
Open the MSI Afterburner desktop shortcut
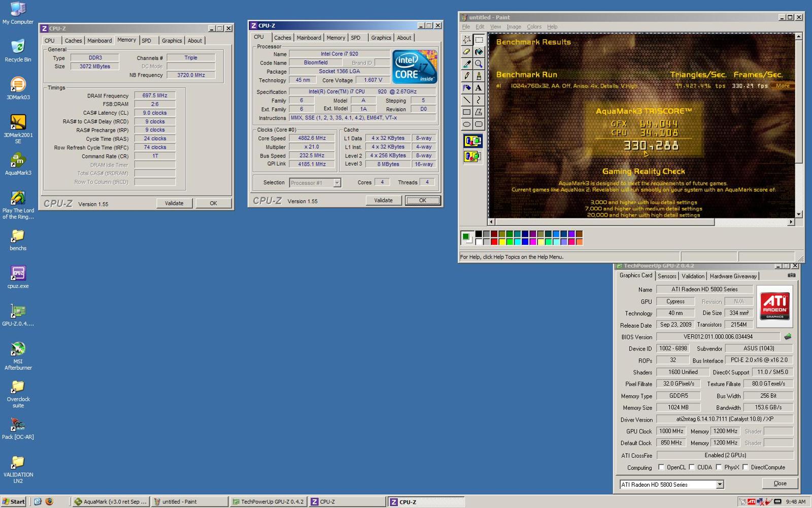pyautogui.click(x=18, y=355)
